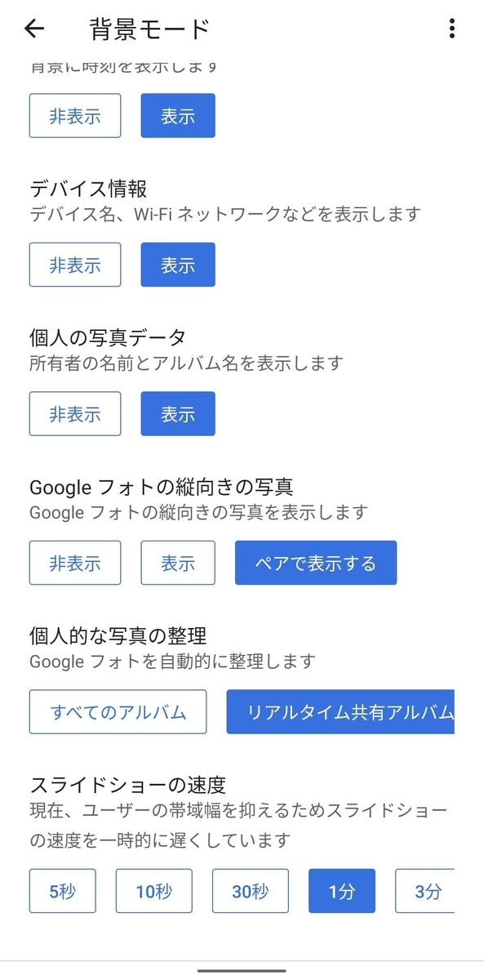Set slideshow speed to 30秒
The width and height of the screenshot is (484, 980).
250,891
